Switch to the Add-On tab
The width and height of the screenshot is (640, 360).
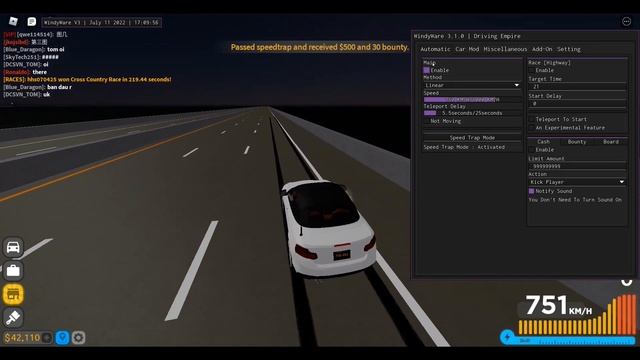pyautogui.click(x=542, y=49)
